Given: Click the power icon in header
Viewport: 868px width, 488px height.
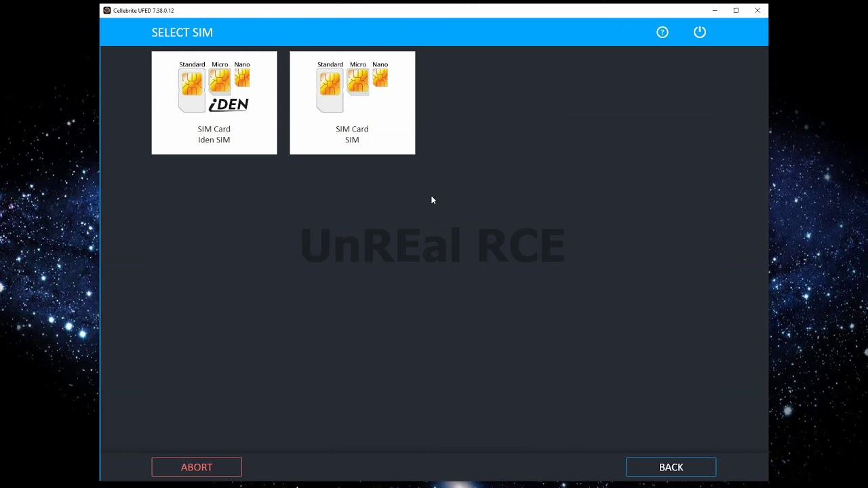Looking at the screenshot, I should click(x=700, y=33).
